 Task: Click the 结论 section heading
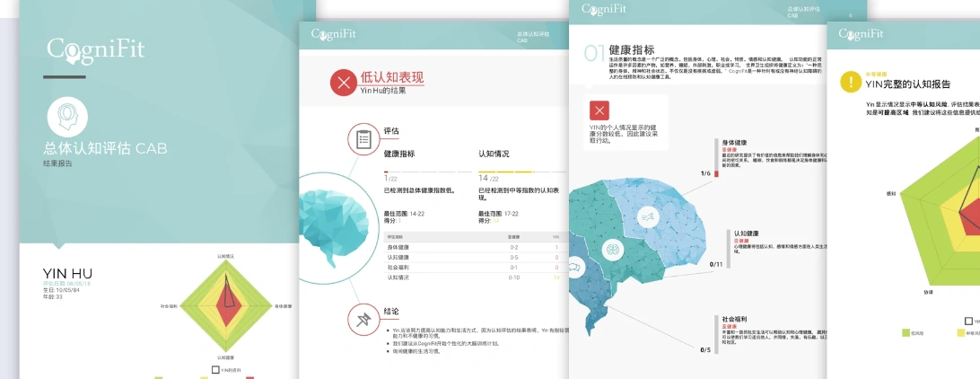point(391,312)
